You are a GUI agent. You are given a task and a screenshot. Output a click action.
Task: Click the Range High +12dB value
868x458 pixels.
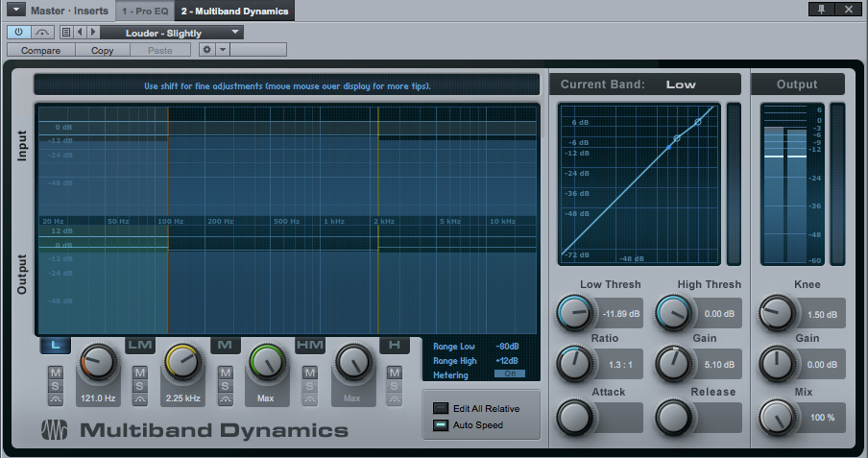click(508, 360)
